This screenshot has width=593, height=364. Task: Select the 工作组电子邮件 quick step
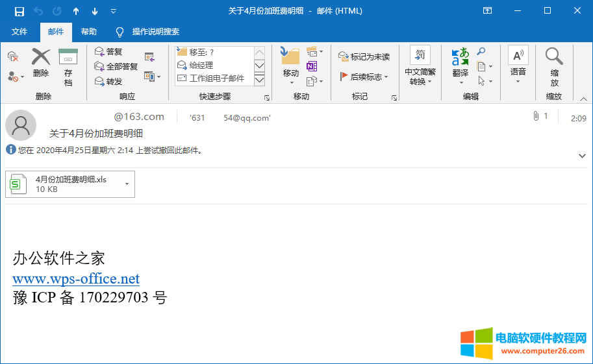pos(215,79)
